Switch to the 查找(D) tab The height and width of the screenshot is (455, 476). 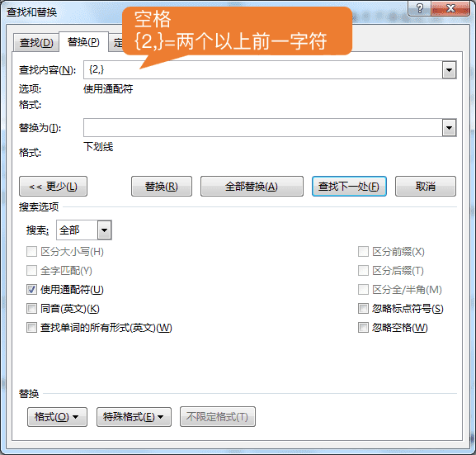point(36,43)
